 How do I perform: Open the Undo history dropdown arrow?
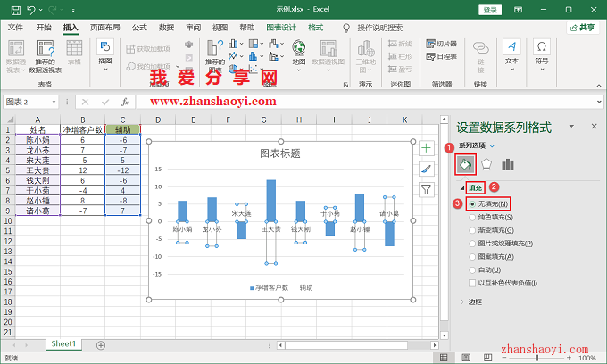(41, 10)
